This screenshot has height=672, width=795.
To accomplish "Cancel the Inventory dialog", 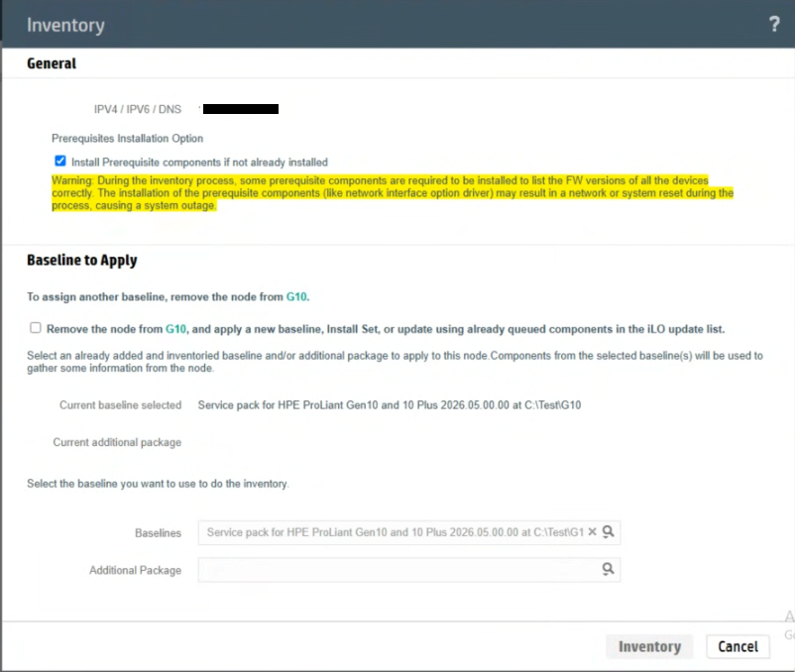I will pyautogui.click(x=738, y=646).
